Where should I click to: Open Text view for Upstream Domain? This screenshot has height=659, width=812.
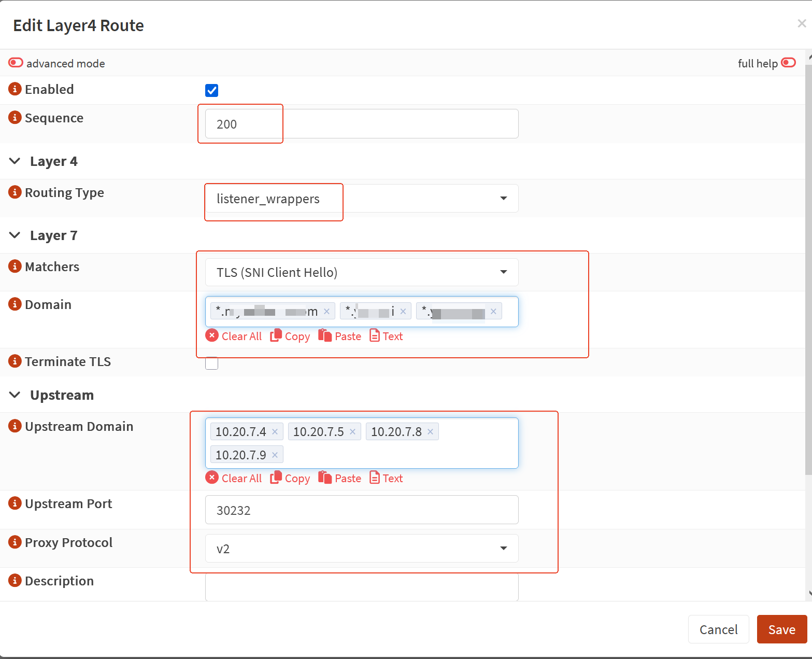click(386, 478)
